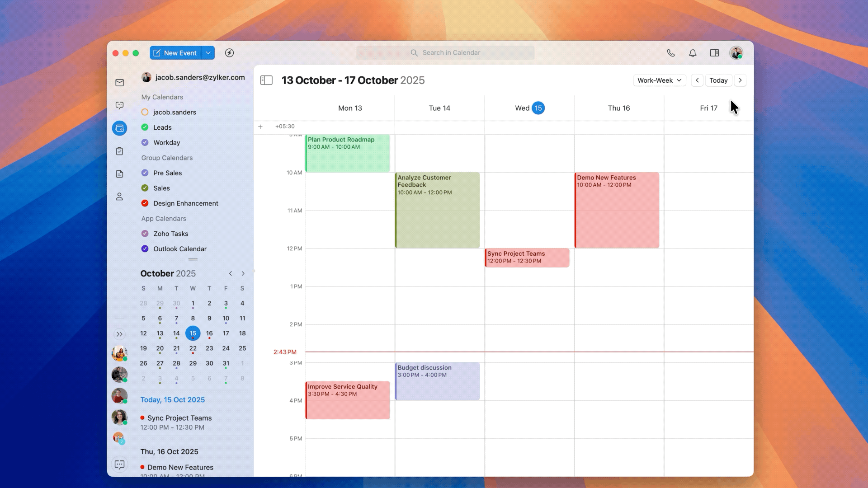Select the Calendar module icon
The width and height of the screenshot is (868, 488).
pyautogui.click(x=119, y=128)
